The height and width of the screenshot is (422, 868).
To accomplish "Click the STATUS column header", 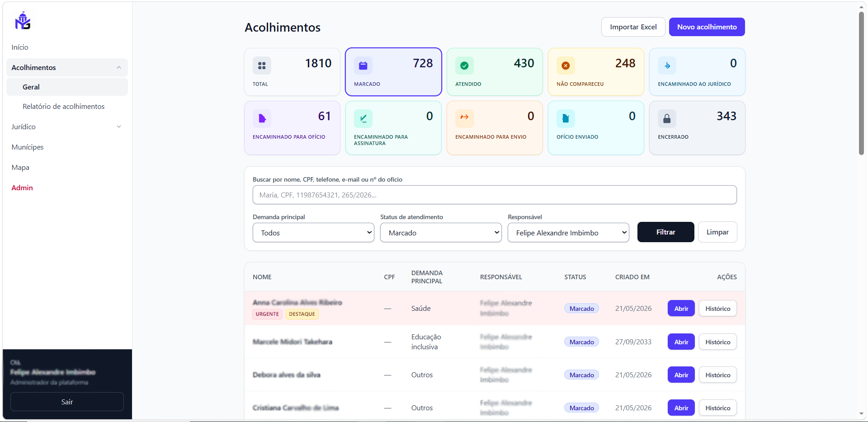I will click(575, 277).
